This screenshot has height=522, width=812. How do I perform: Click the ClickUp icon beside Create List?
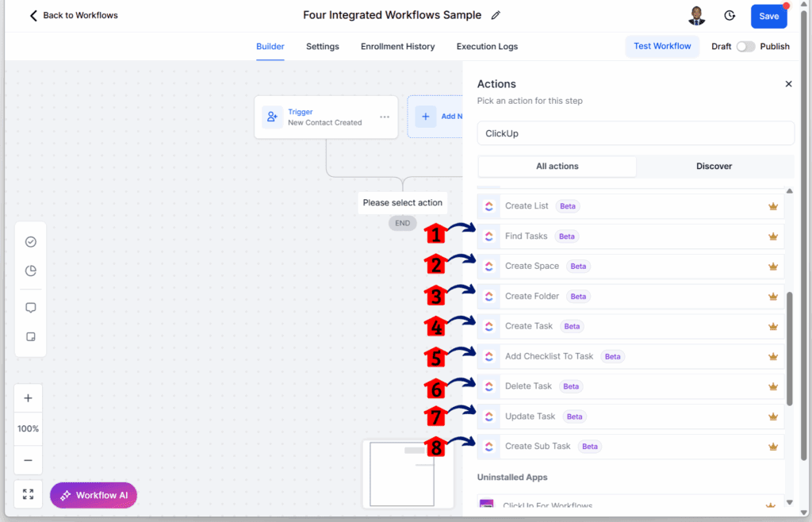click(488, 206)
